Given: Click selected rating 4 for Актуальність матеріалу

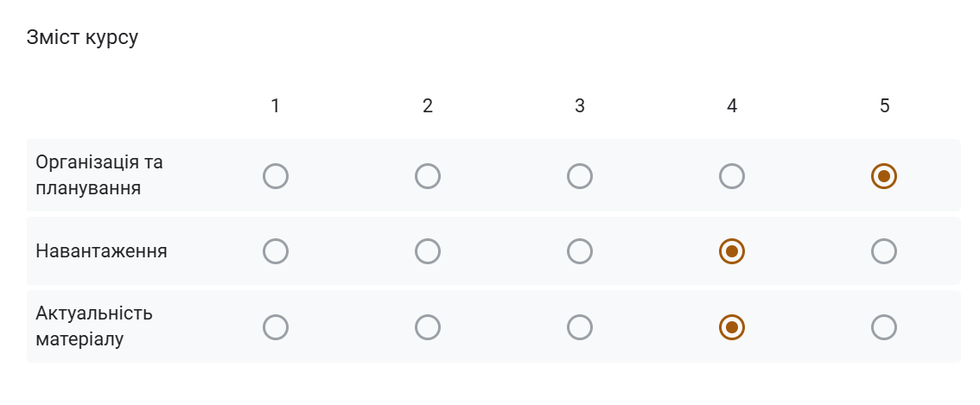Looking at the screenshot, I should pos(732,327).
